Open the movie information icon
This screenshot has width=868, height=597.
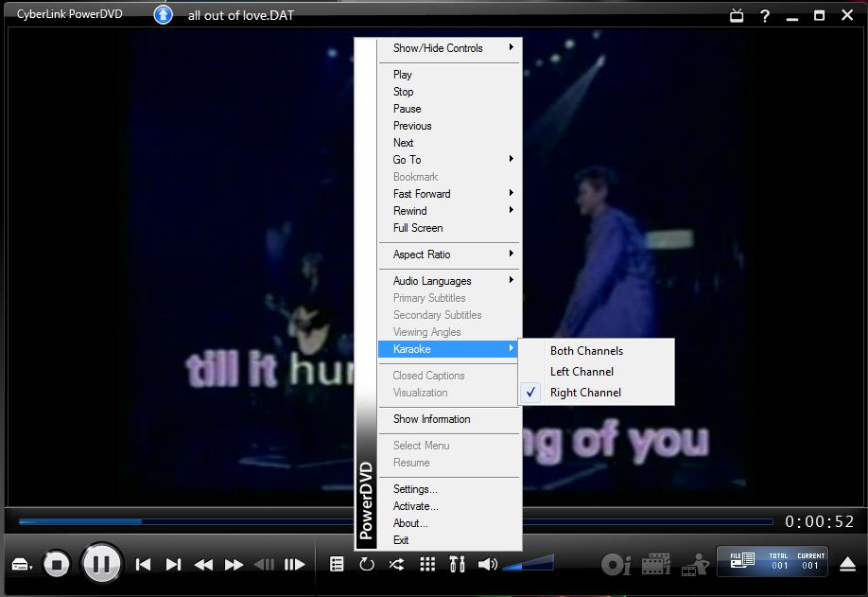(657, 563)
